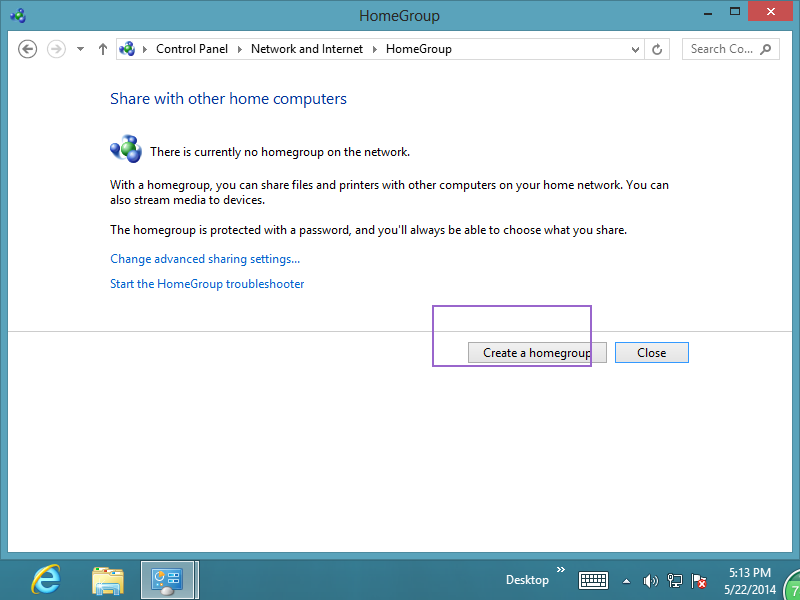Show hidden tray icons arrow

point(627,581)
